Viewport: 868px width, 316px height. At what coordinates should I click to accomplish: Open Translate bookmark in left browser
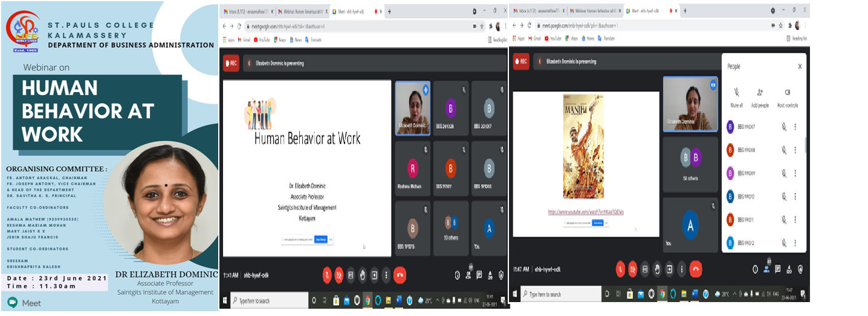pos(314,39)
